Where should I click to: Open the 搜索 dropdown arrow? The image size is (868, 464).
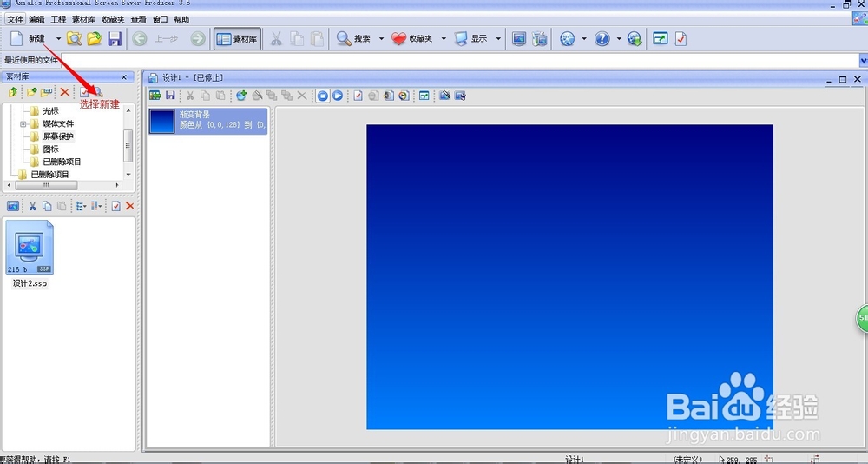[381, 39]
